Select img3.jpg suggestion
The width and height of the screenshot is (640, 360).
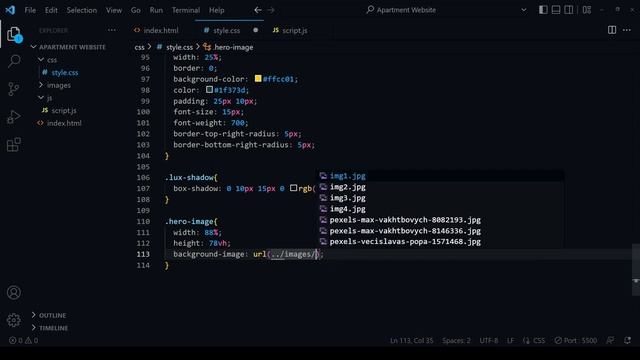tap(441, 198)
